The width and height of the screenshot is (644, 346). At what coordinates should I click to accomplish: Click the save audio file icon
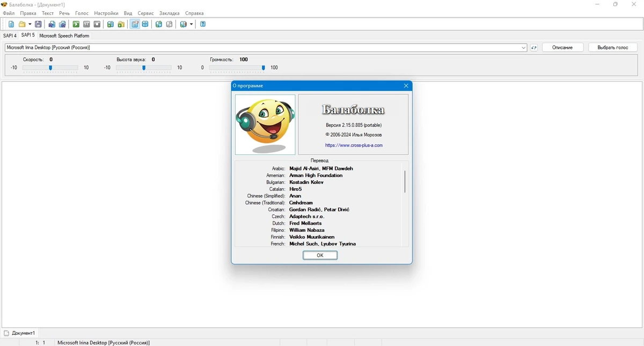(x=110, y=24)
